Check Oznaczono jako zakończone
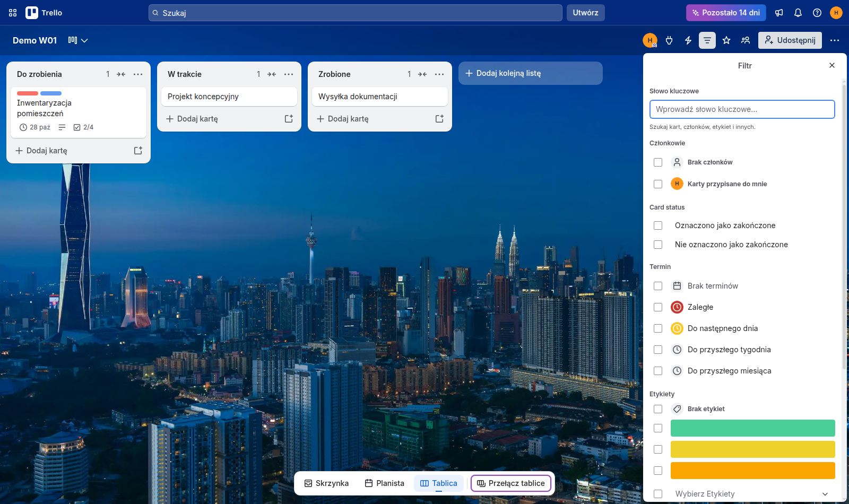 pos(658,225)
